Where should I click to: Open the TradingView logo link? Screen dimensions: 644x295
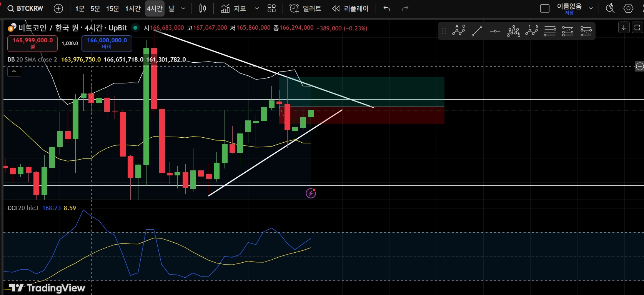(x=47, y=288)
